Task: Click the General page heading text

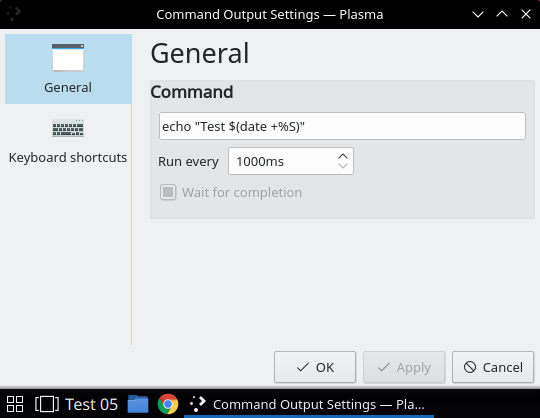Action: tap(200, 53)
